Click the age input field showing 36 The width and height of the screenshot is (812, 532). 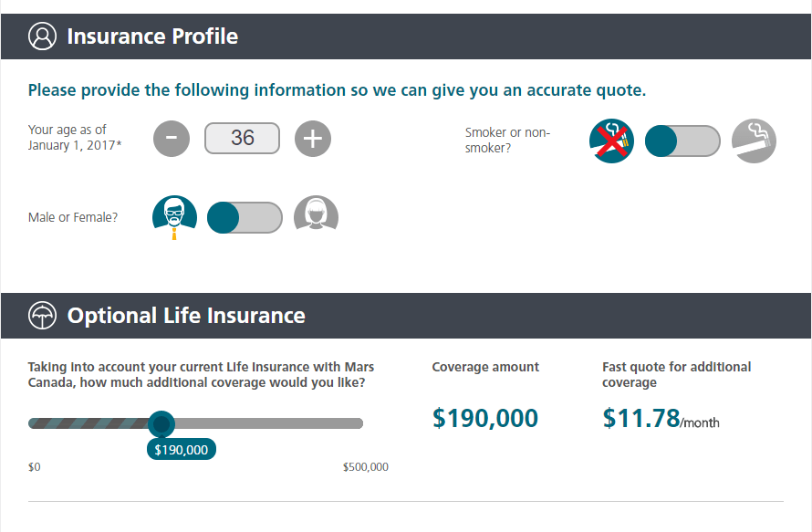click(243, 139)
